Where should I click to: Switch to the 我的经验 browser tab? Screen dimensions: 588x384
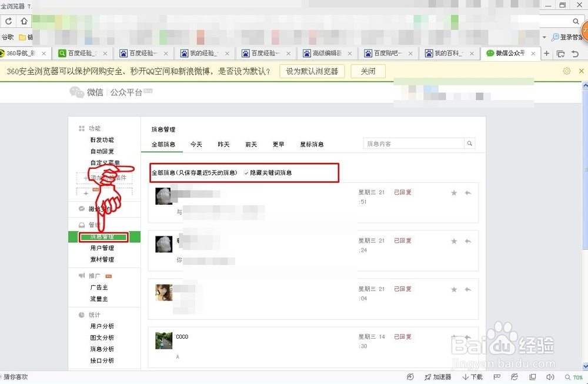point(204,54)
